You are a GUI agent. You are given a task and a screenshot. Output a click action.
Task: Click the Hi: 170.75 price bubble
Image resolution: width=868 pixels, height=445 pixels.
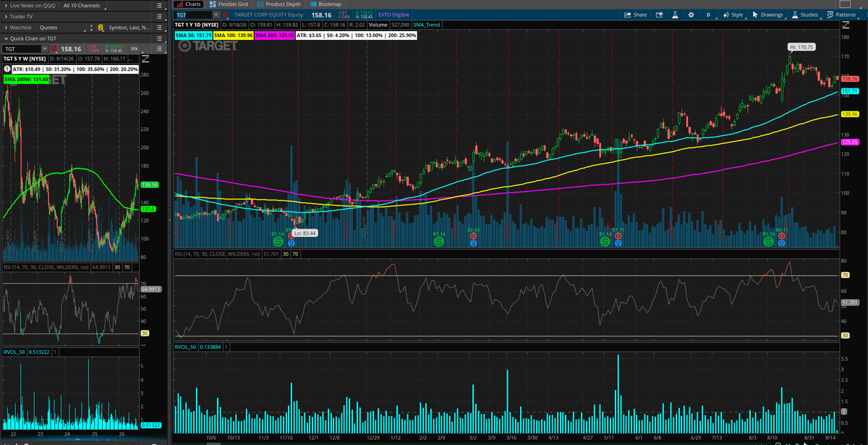801,47
